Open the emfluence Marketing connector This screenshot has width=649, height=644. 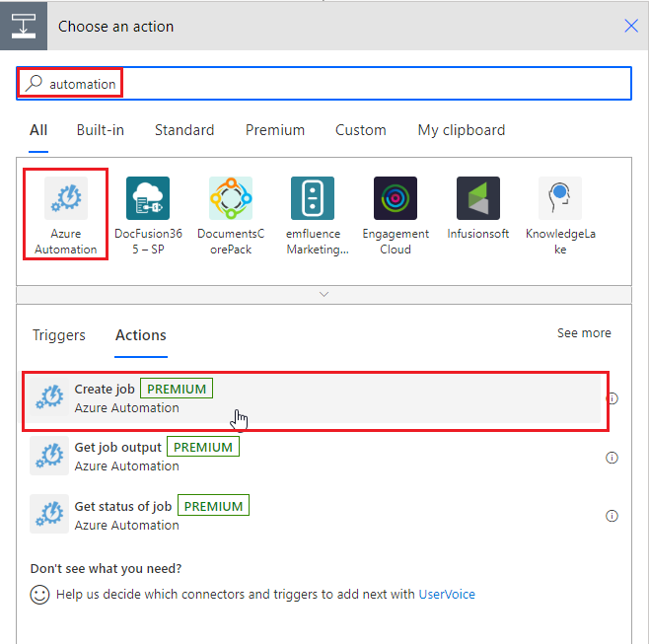[x=313, y=198]
